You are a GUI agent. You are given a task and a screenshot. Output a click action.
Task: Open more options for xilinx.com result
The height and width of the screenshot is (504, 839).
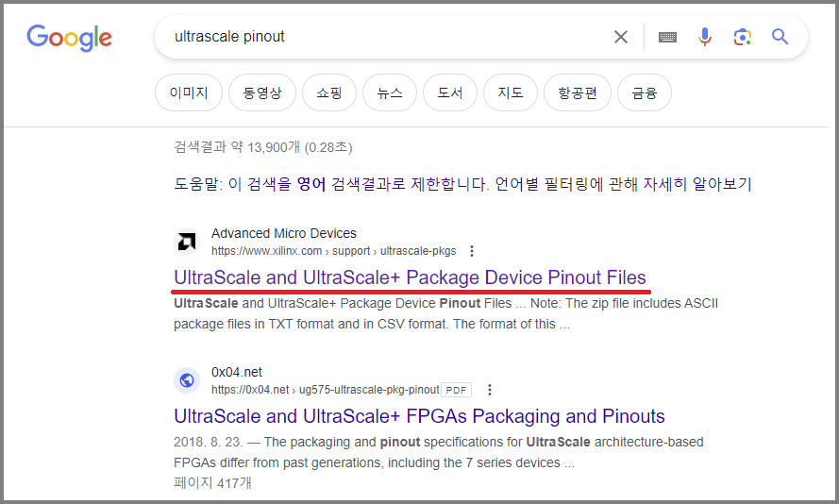[471, 251]
